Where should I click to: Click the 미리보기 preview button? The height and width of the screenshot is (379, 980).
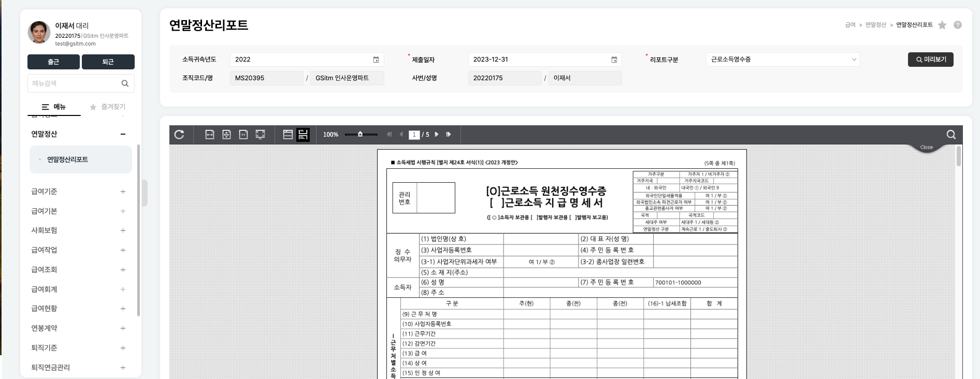[x=930, y=60]
